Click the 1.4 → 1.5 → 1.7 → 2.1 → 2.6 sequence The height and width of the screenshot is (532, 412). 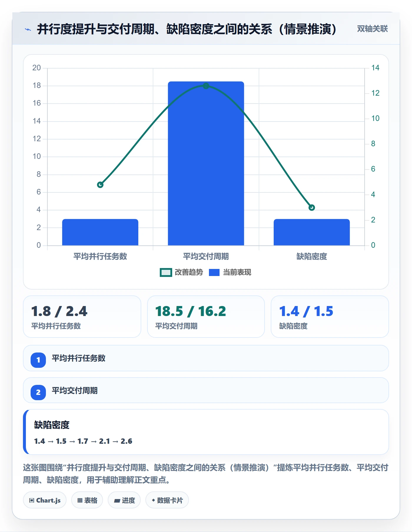coord(83,441)
